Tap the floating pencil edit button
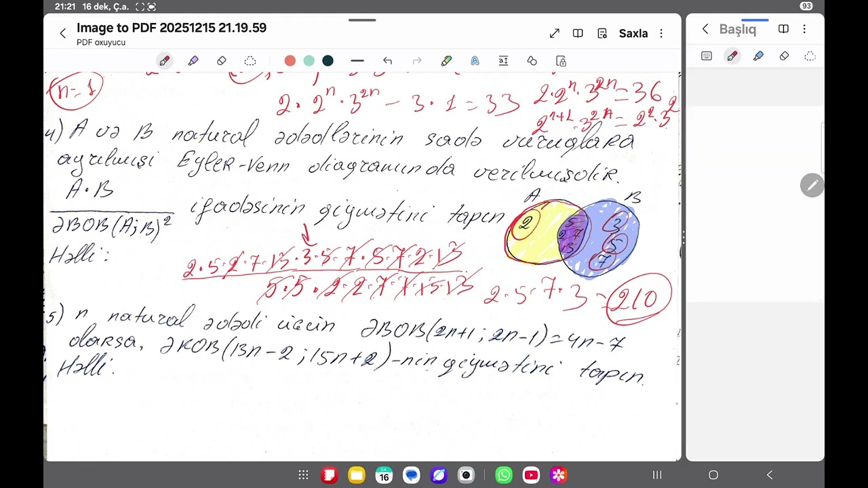868x488 pixels. click(x=812, y=185)
